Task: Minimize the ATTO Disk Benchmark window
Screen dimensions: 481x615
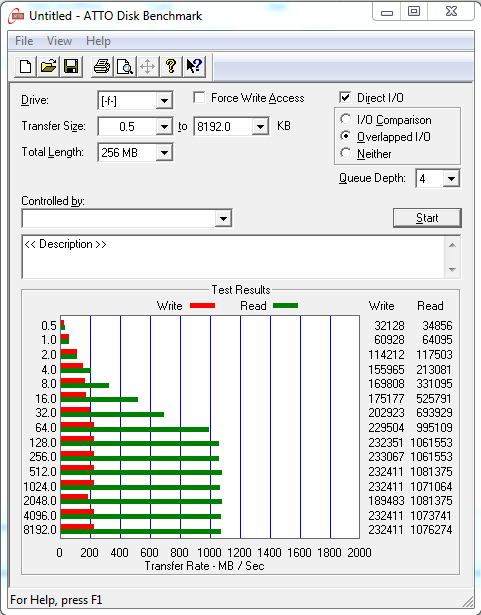Action: (x=386, y=12)
